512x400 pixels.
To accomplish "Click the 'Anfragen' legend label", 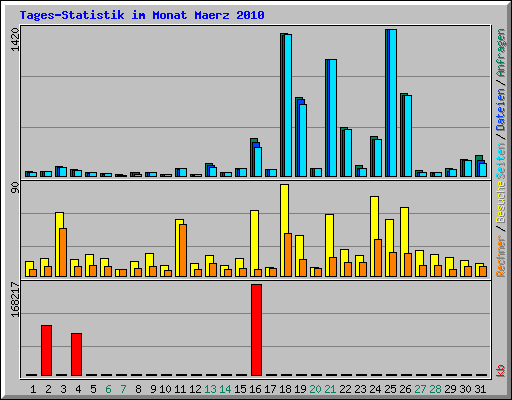I will coord(501,53).
